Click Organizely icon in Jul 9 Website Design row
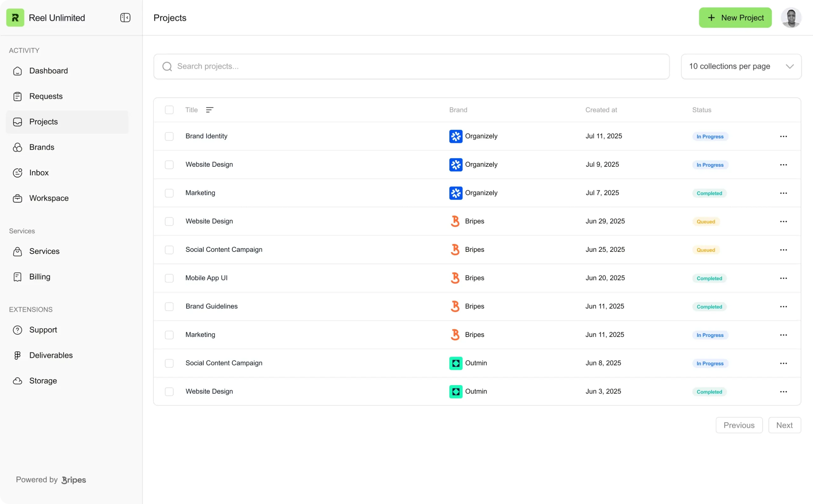Screen dimensions: 813x504 456,165
